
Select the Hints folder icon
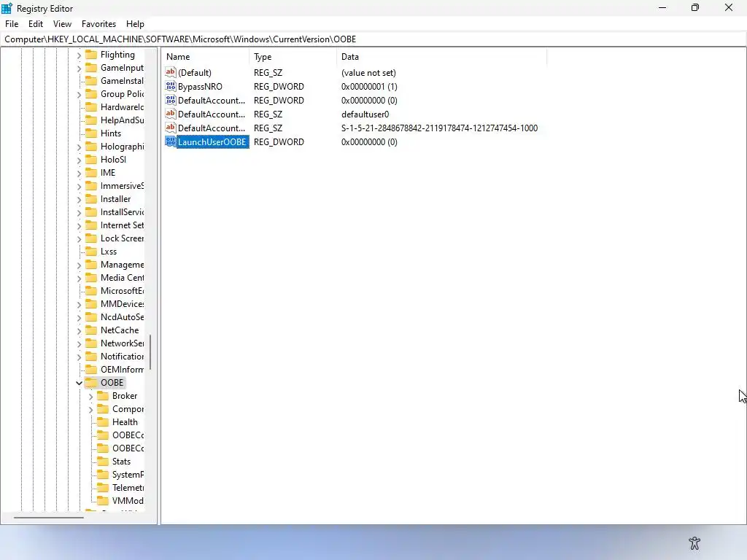click(x=91, y=133)
